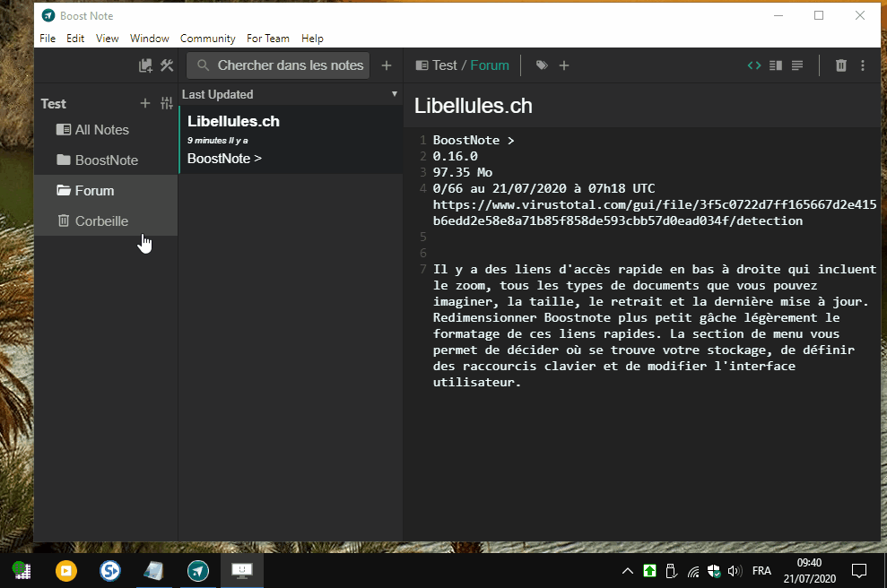Open the Window menu

coord(150,39)
